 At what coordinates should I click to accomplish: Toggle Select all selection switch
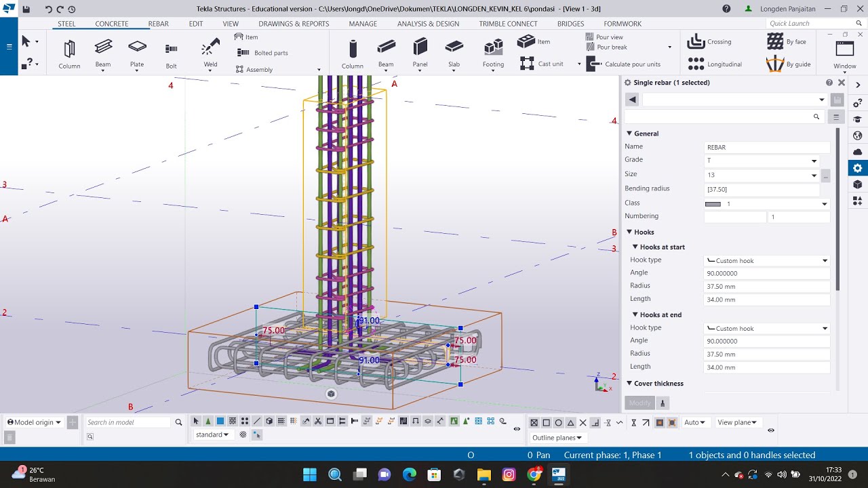(x=196, y=422)
